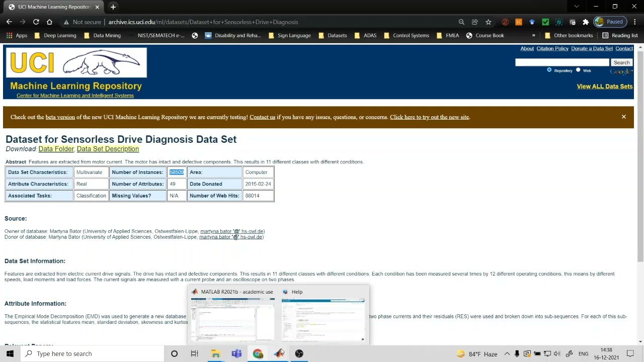The height and width of the screenshot is (362, 644).
Task: Select the Web radio button
Action: 578,70
